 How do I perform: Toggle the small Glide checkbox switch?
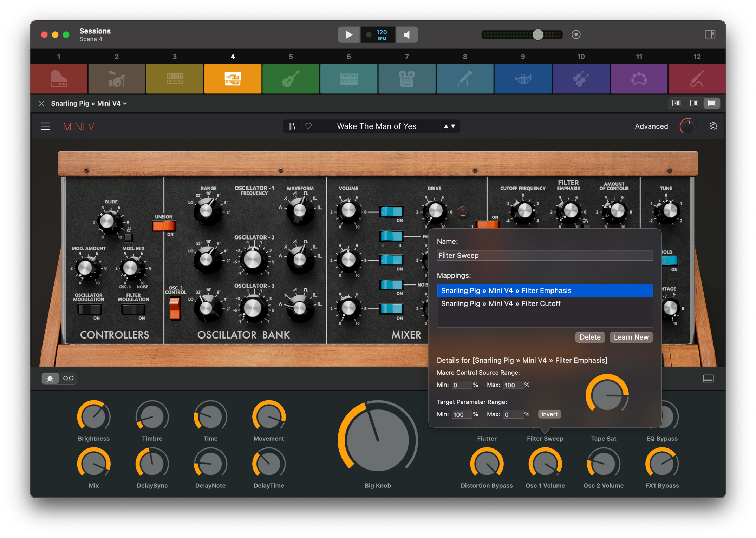[128, 237]
